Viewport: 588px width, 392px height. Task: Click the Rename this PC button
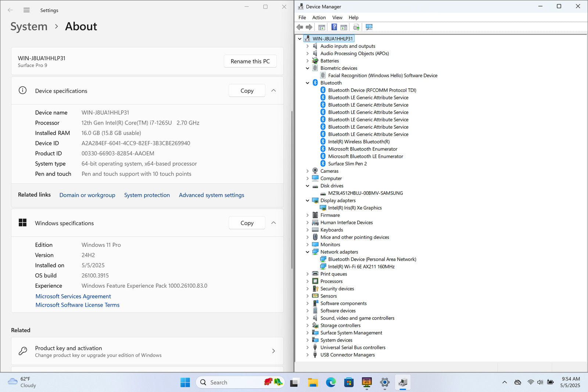click(250, 61)
